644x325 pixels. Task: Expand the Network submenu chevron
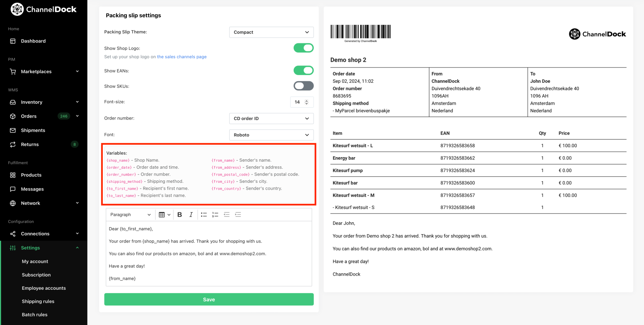(77, 203)
